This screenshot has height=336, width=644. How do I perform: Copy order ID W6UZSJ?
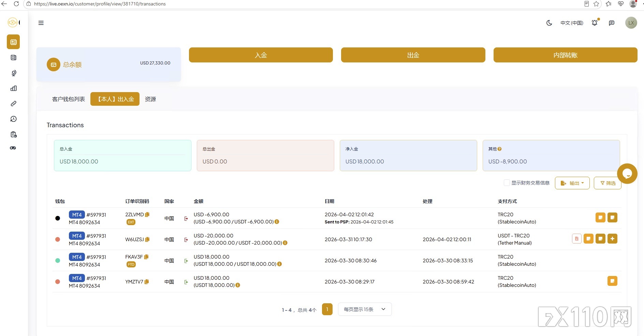click(x=147, y=239)
